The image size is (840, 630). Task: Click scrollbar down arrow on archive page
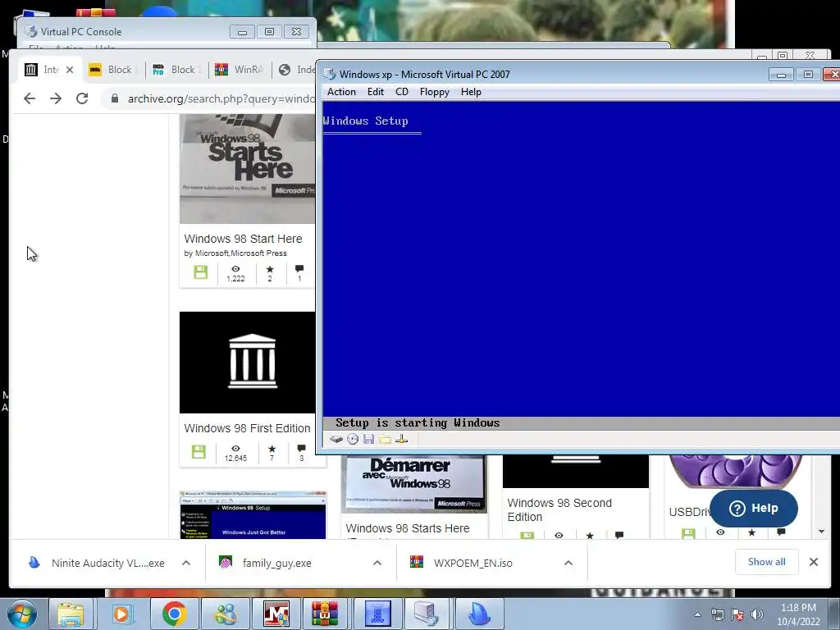[x=821, y=532]
